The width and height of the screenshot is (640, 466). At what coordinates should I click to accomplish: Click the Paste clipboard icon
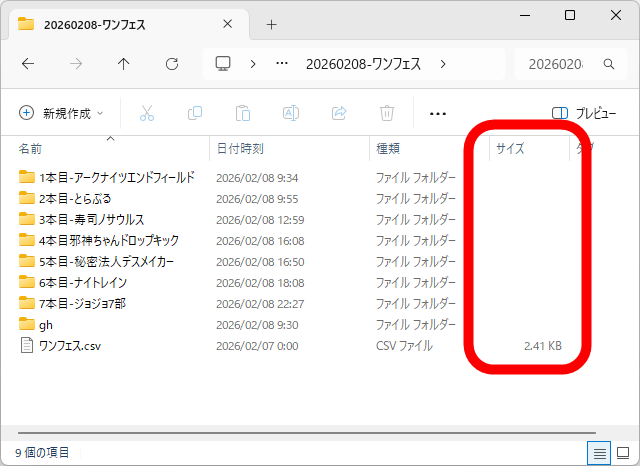tap(242, 113)
